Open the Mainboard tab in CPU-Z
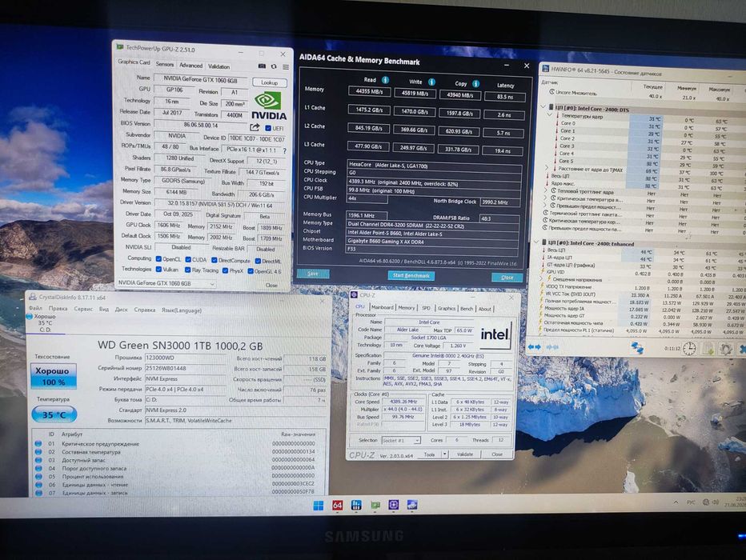 [x=382, y=307]
